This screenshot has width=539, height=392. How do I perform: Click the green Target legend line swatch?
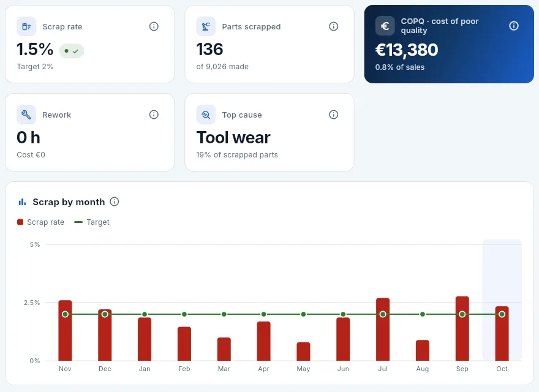78,222
